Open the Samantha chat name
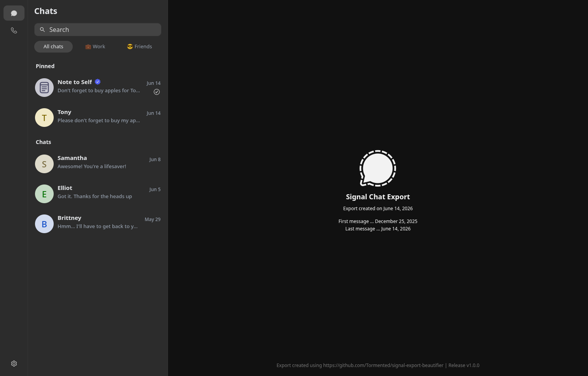588x376 pixels. coord(72,158)
